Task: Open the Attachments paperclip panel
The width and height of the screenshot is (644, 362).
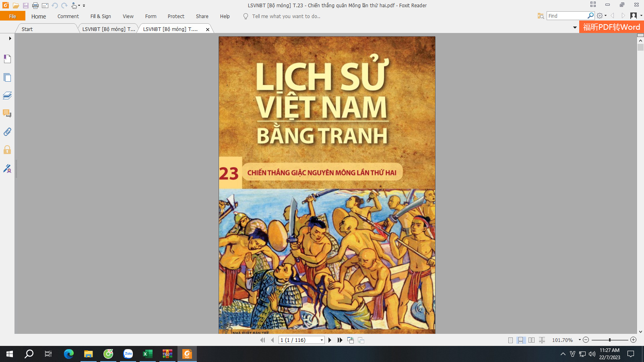Action: [7, 132]
